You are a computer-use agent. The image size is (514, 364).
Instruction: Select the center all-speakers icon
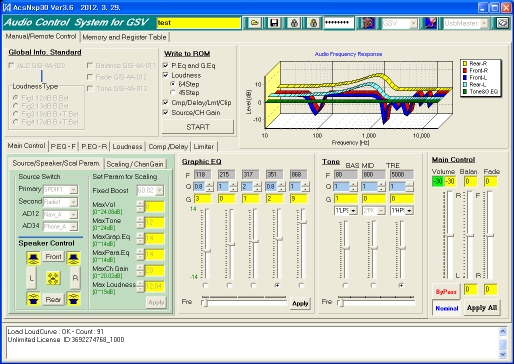(x=53, y=278)
